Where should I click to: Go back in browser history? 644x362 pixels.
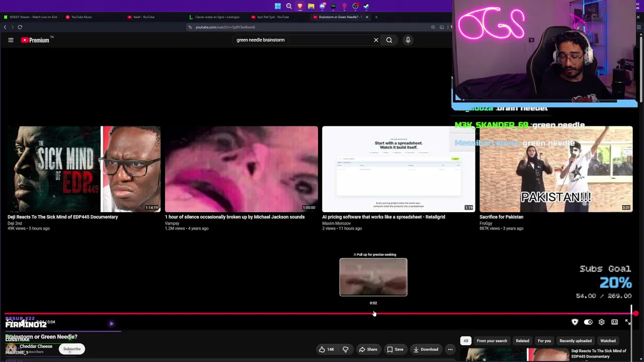click(x=6, y=27)
